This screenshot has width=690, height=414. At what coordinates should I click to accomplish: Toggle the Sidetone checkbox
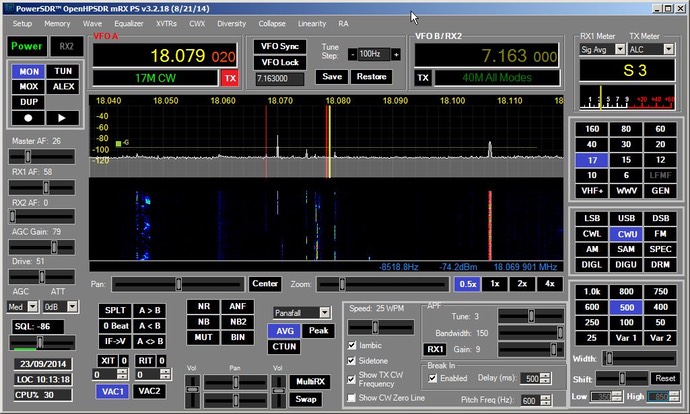point(351,362)
